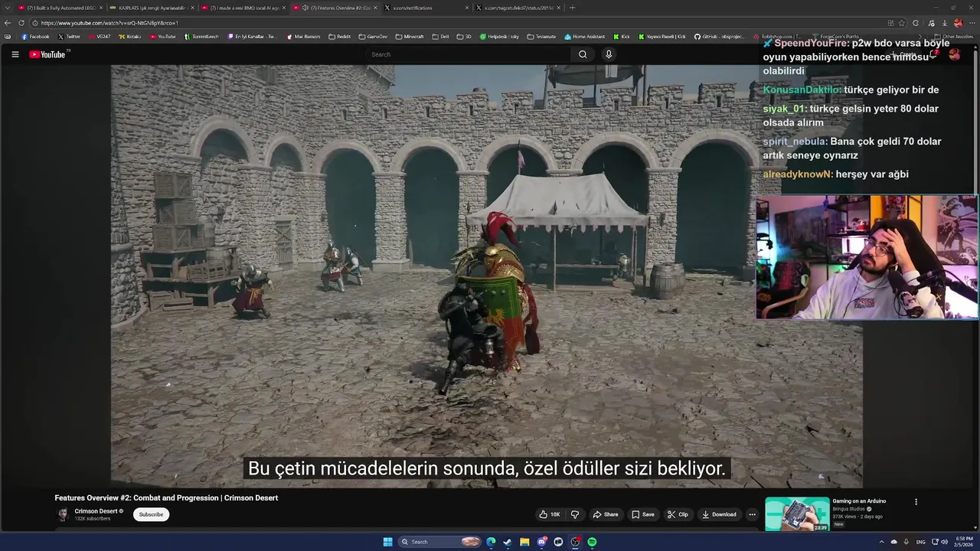Image resolution: width=980 pixels, height=551 pixels.
Task: Open the GitHub obsproject bookmark
Action: point(720,37)
